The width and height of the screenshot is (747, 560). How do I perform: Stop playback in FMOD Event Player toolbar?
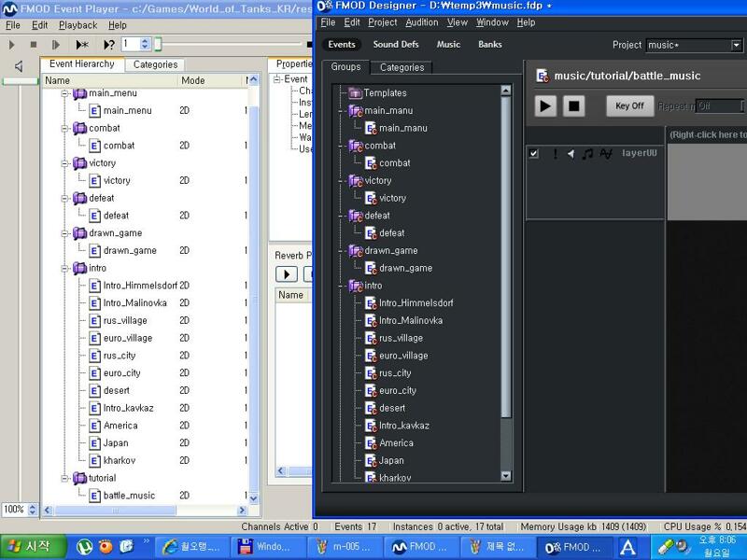pos(34,45)
